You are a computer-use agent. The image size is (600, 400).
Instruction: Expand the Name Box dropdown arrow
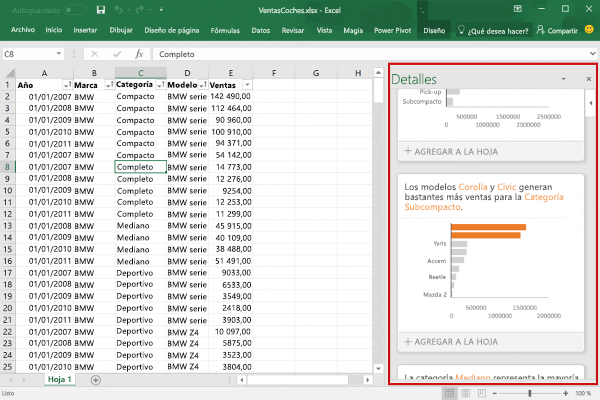point(59,54)
